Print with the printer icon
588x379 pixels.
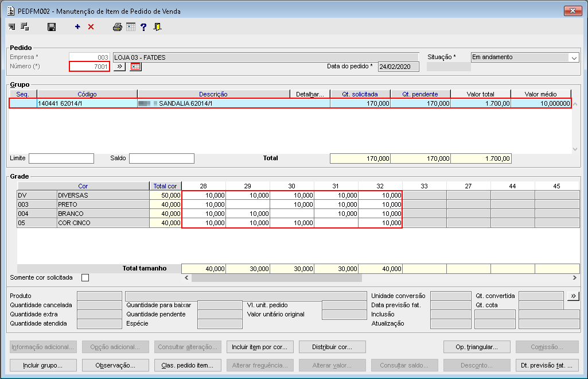pyautogui.click(x=118, y=26)
